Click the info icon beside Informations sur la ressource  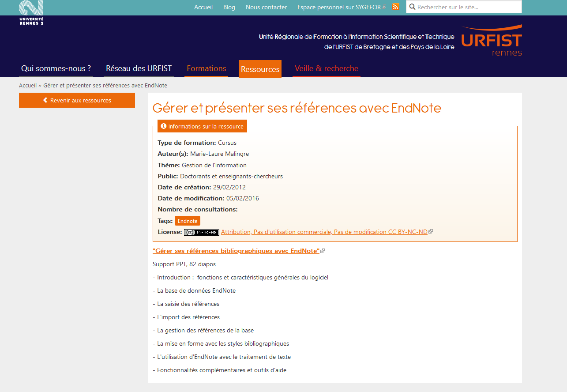(164, 126)
